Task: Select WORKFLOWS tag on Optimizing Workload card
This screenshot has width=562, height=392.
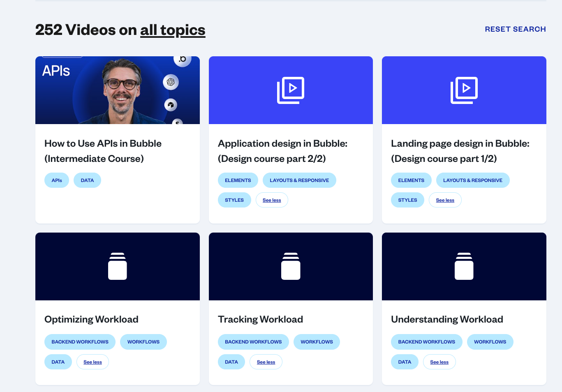Action: pos(143,342)
